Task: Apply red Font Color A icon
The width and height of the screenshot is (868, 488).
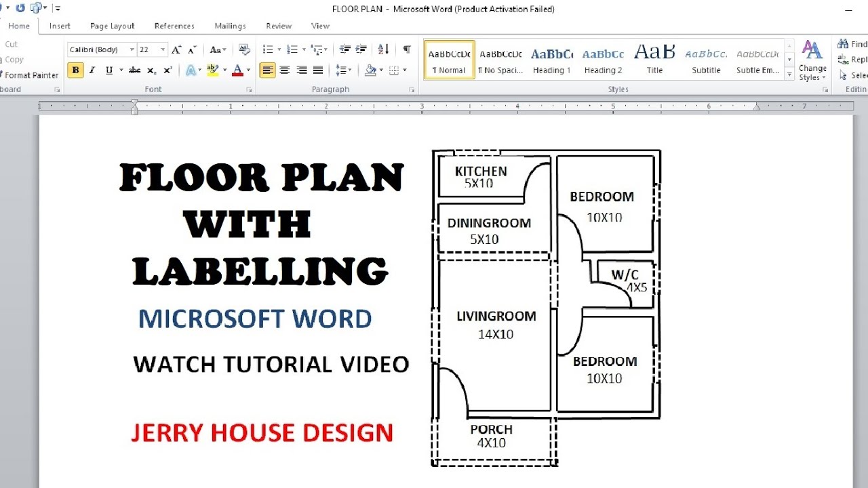Action: (237, 70)
